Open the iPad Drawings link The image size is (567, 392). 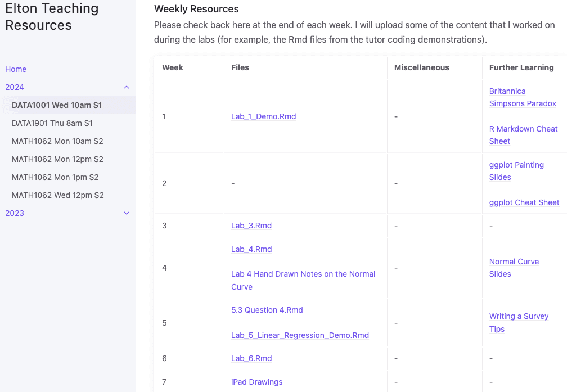[256, 382]
